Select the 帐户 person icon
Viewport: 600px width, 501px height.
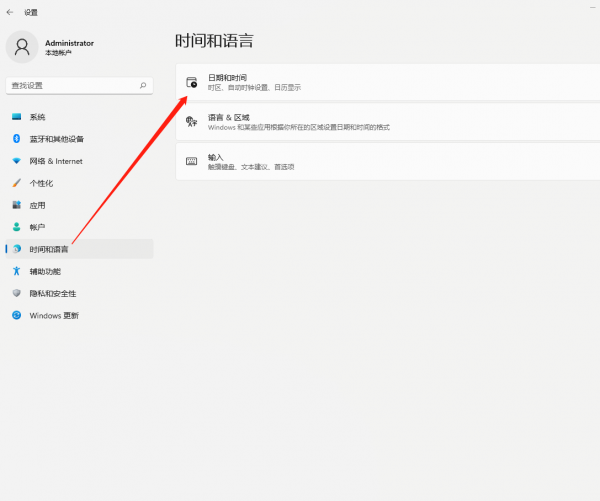click(x=16, y=227)
